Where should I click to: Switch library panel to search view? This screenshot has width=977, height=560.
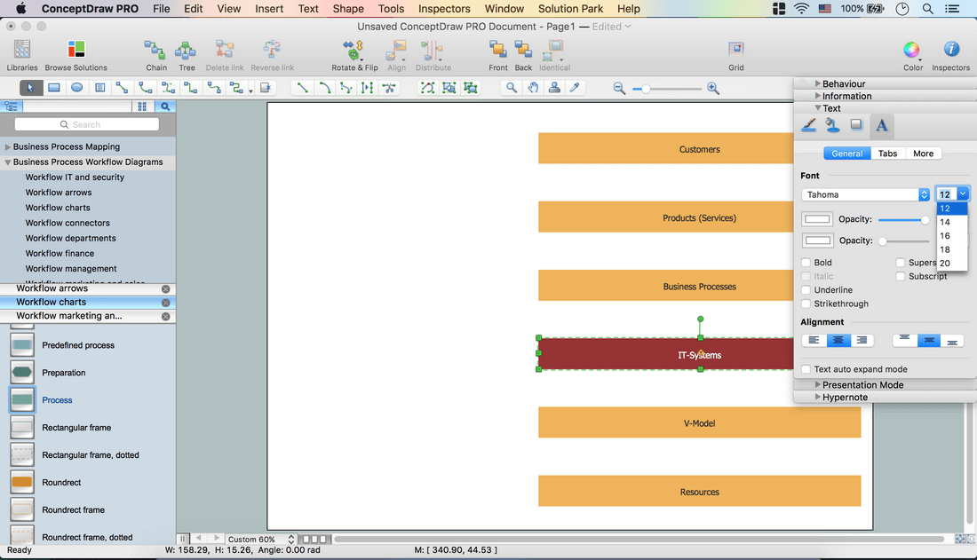coord(165,106)
